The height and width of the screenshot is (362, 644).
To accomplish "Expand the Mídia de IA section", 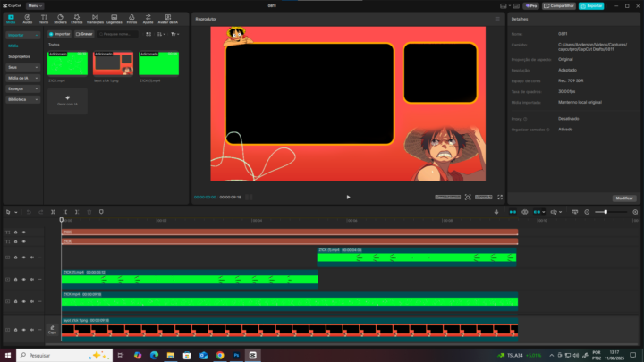I will tap(23, 78).
